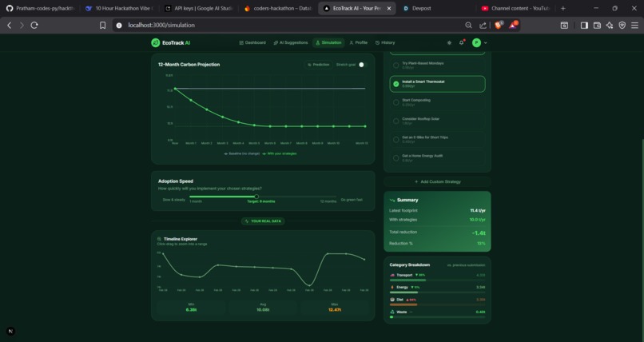
Task: Click the green P profile avatar
Action: pyautogui.click(x=476, y=42)
